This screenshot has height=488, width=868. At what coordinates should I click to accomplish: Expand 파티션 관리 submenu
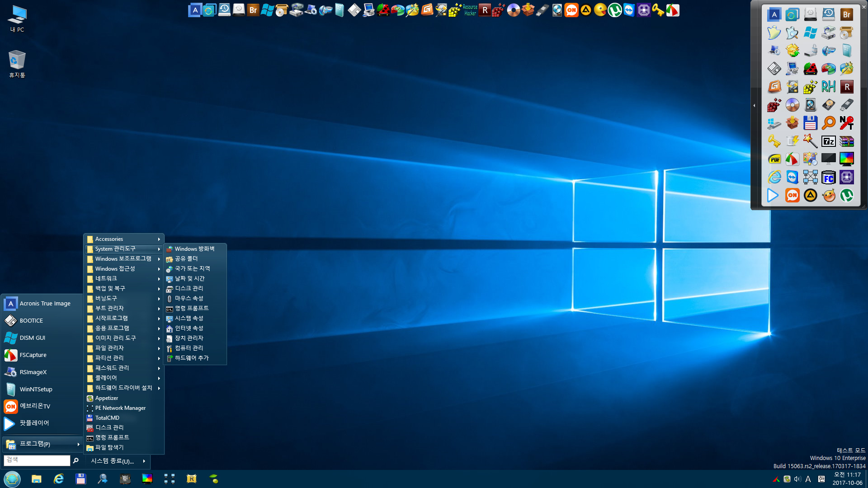coord(124,358)
